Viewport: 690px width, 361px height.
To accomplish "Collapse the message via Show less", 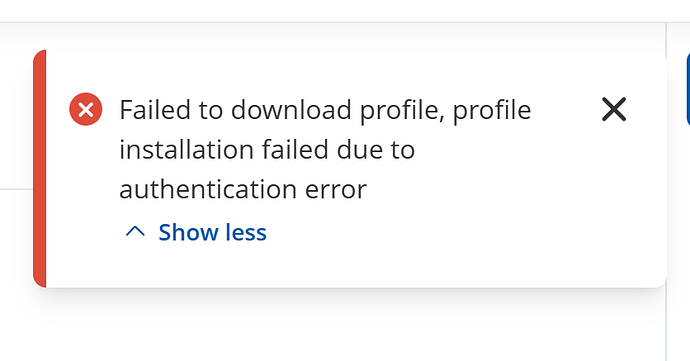I will pyautogui.click(x=196, y=232).
